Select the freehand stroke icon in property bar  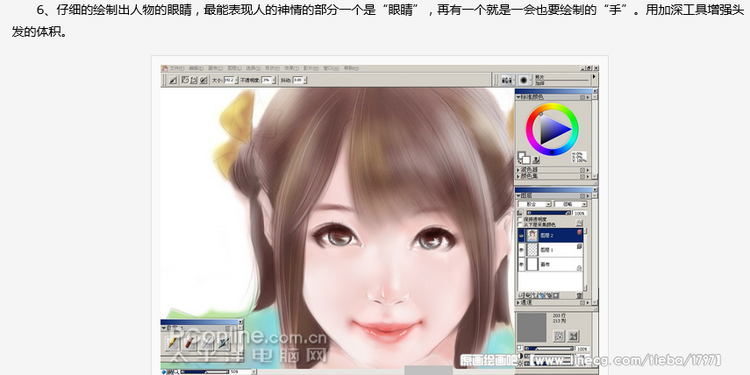186,80
